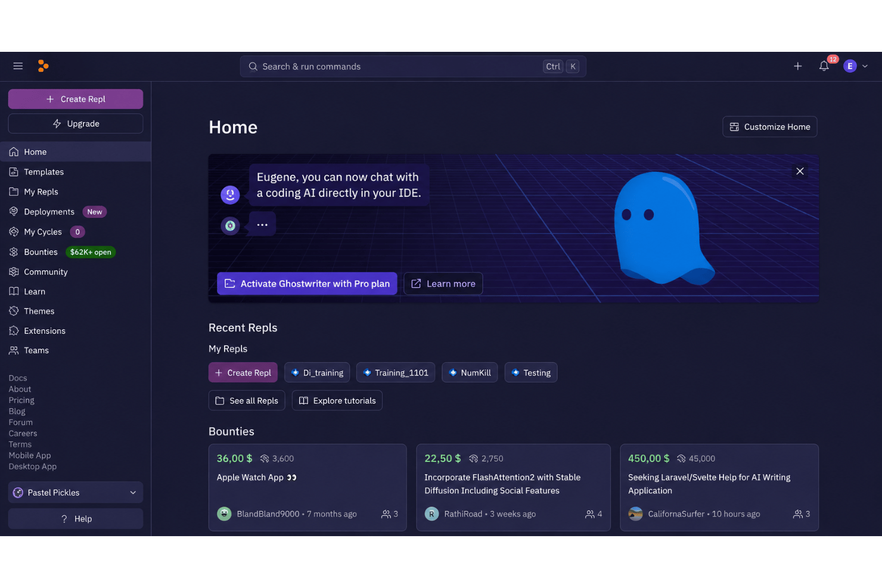Click the Ctrl K shortcut hint
This screenshot has height=588, width=882.
click(x=561, y=67)
